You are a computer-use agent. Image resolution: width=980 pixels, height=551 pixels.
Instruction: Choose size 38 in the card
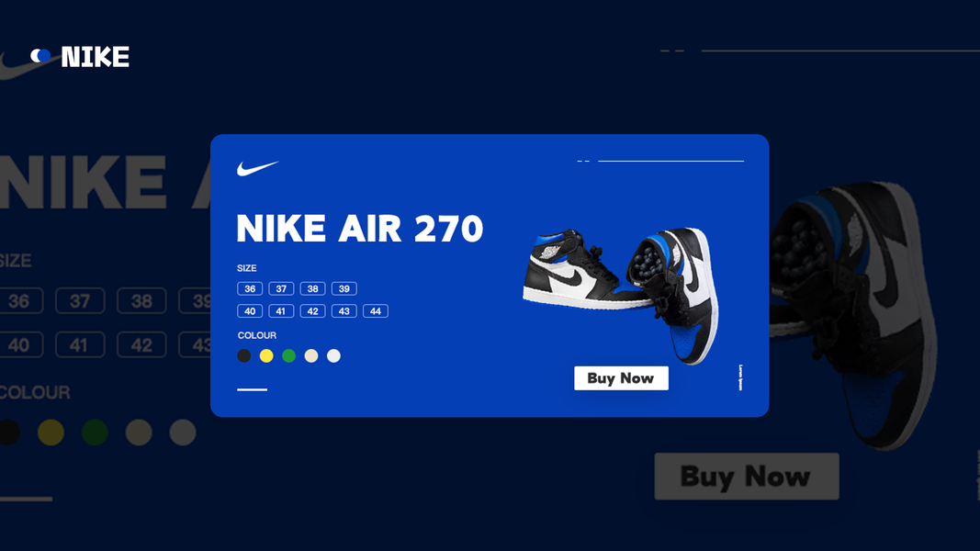[312, 288]
